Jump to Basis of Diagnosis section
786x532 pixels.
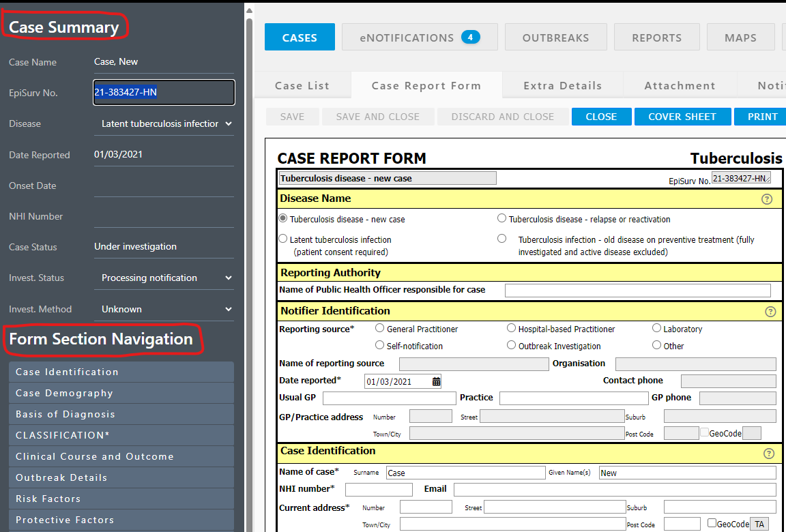tap(121, 414)
